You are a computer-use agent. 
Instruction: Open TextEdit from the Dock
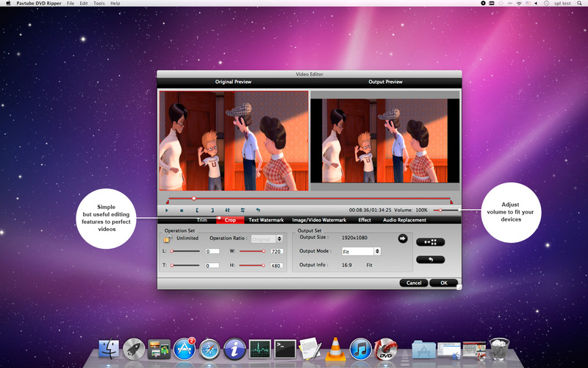pos(309,349)
